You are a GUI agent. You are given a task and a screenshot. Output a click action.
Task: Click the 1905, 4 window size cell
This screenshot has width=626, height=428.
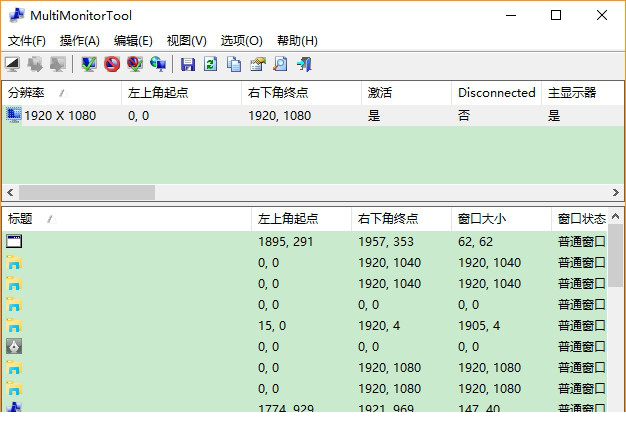(x=479, y=325)
